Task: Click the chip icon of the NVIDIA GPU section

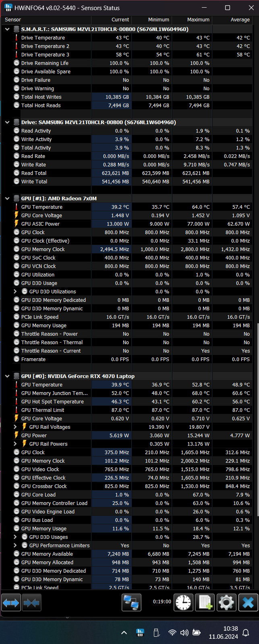Action: (17, 376)
